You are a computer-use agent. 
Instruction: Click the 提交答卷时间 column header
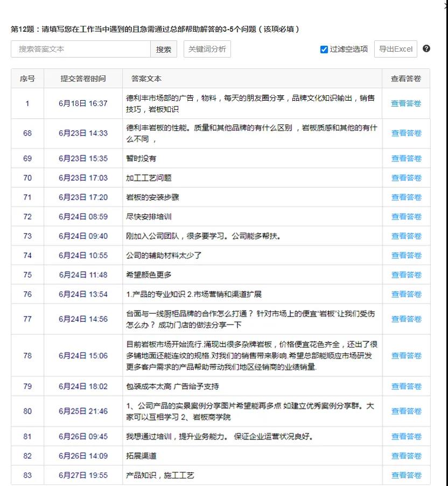(83, 79)
